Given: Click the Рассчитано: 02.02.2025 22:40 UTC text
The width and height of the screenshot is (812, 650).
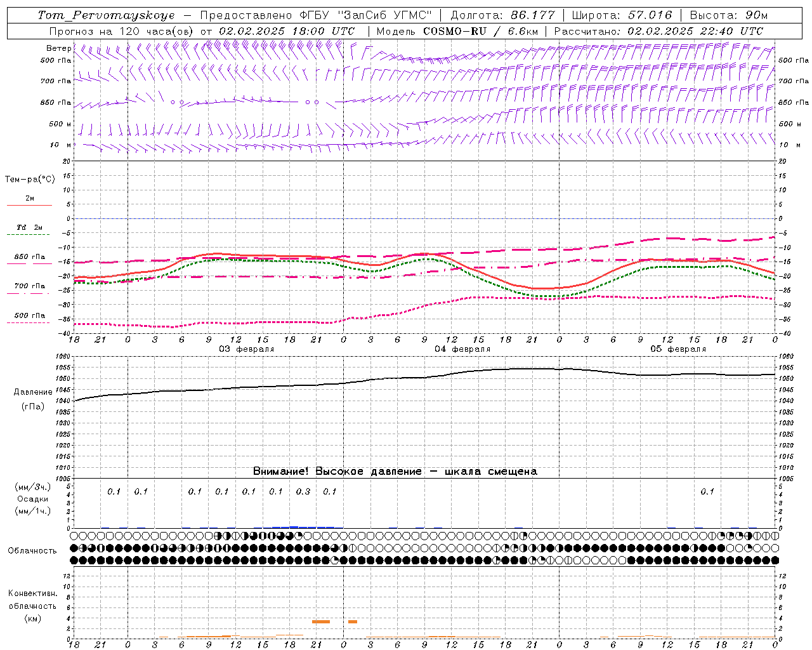Looking at the screenshot, I should (x=658, y=31).
